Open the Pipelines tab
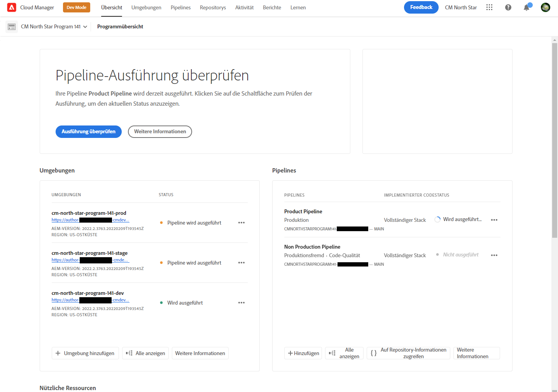558x392 pixels. 180,7
